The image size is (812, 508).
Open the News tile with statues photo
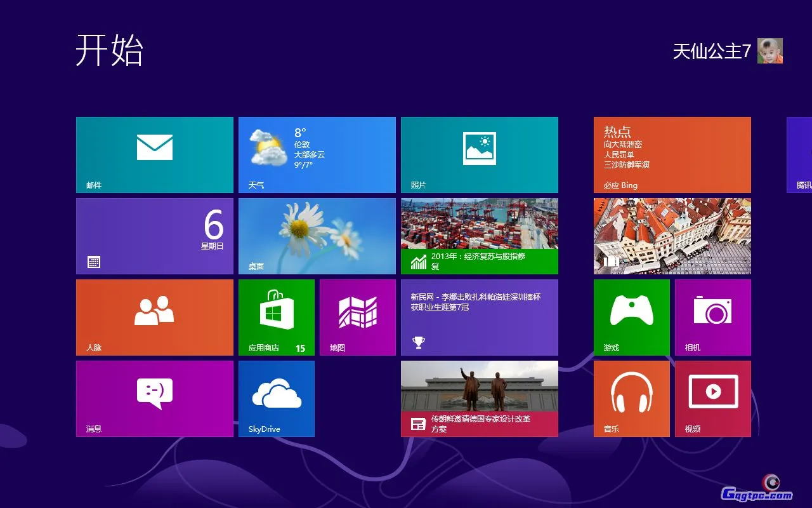pos(479,398)
